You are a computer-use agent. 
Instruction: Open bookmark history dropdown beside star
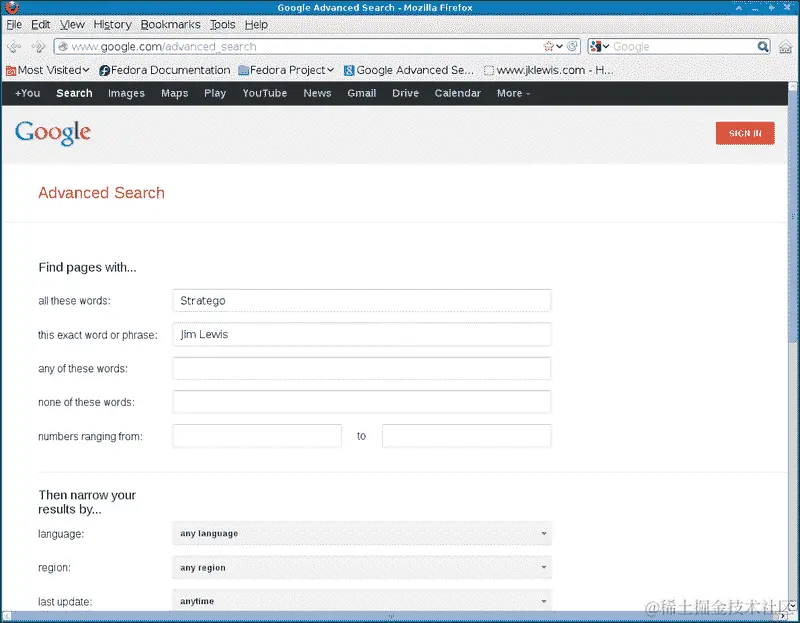coord(560,46)
